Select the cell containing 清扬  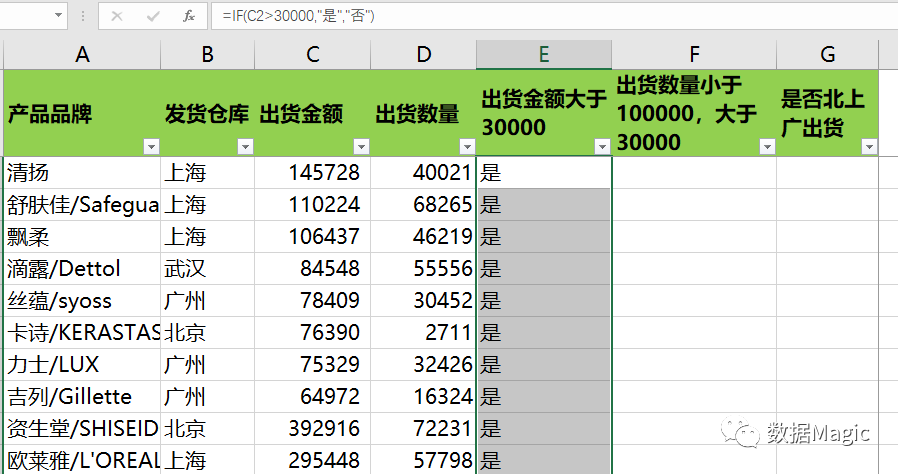pyautogui.click(x=82, y=172)
